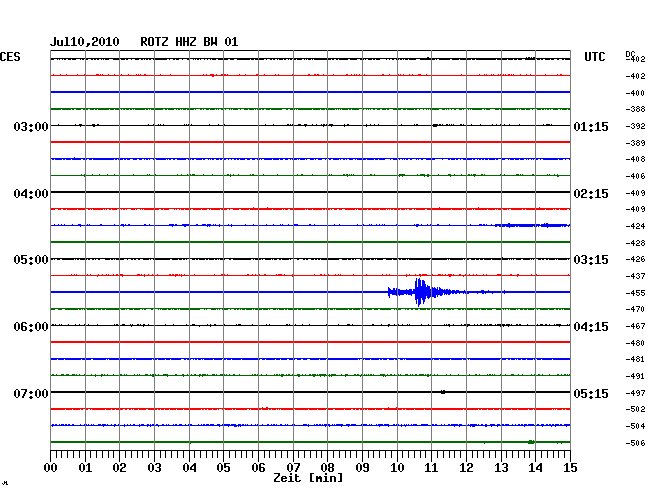Select minute tick label 03
The image size is (650, 494).
click(x=154, y=468)
